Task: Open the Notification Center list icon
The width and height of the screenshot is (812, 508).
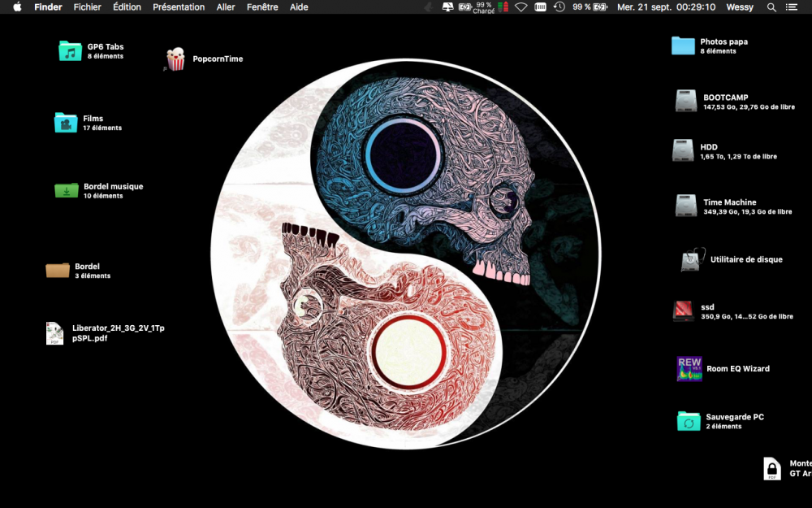Action: (791, 7)
